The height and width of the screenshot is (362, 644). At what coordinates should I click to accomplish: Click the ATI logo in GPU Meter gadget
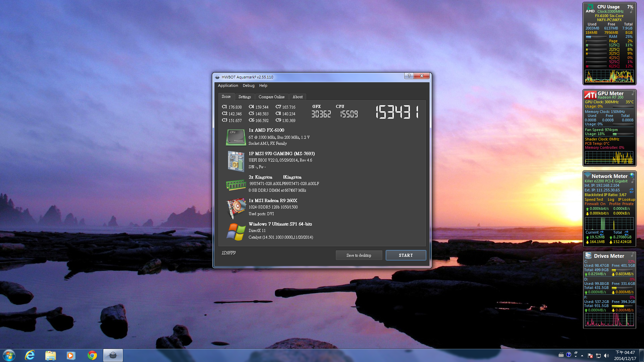[590, 95]
